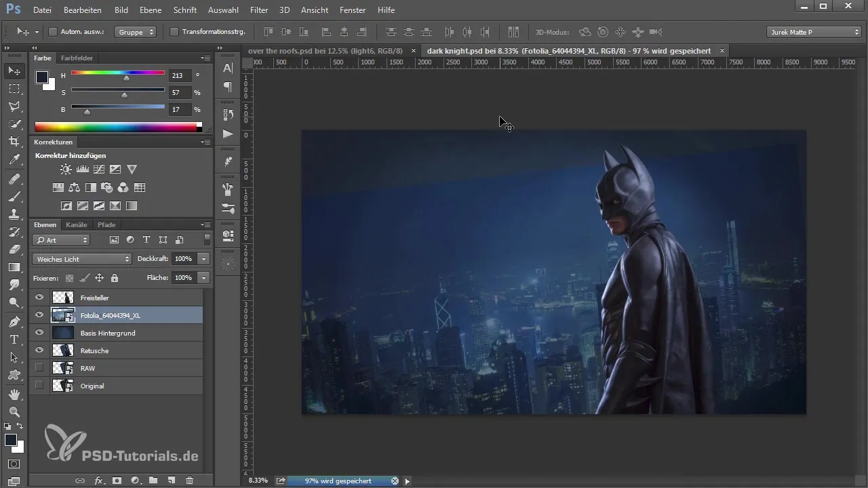Select the Brush tool
The height and width of the screenshot is (488, 868).
[14, 197]
